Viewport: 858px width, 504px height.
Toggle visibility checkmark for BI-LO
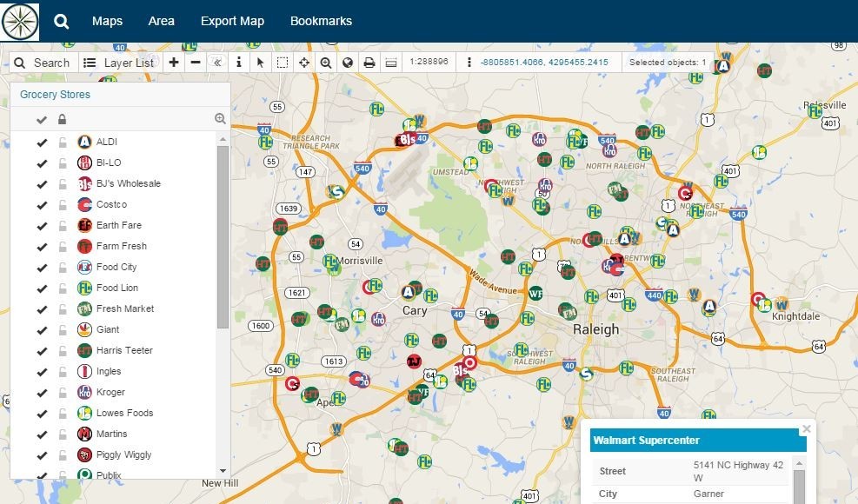42,163
